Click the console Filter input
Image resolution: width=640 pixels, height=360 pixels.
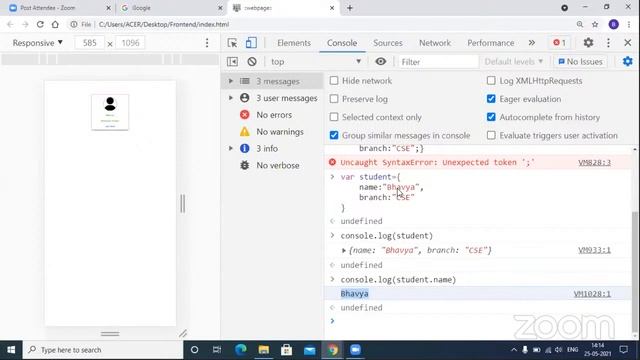point(438,62)
